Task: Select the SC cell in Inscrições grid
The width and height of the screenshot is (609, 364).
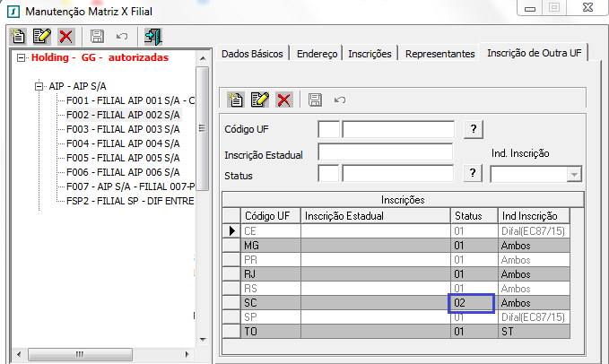Action: point(271,303)
